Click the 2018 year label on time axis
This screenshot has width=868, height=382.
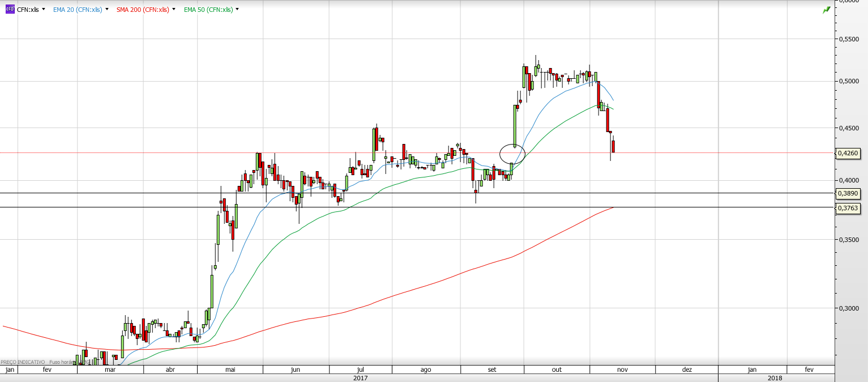[775, 377]
